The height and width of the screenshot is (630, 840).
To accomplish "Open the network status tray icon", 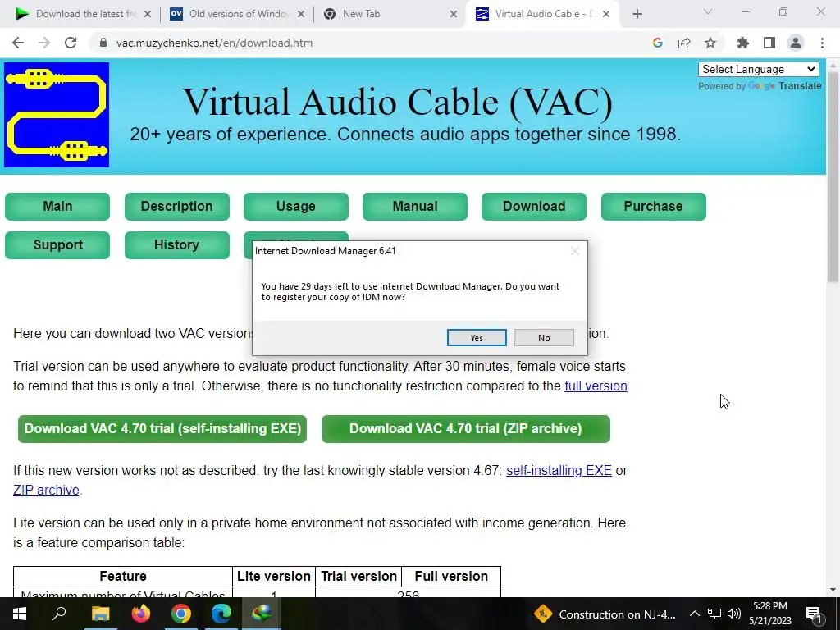I will click(x=714, y=614).
